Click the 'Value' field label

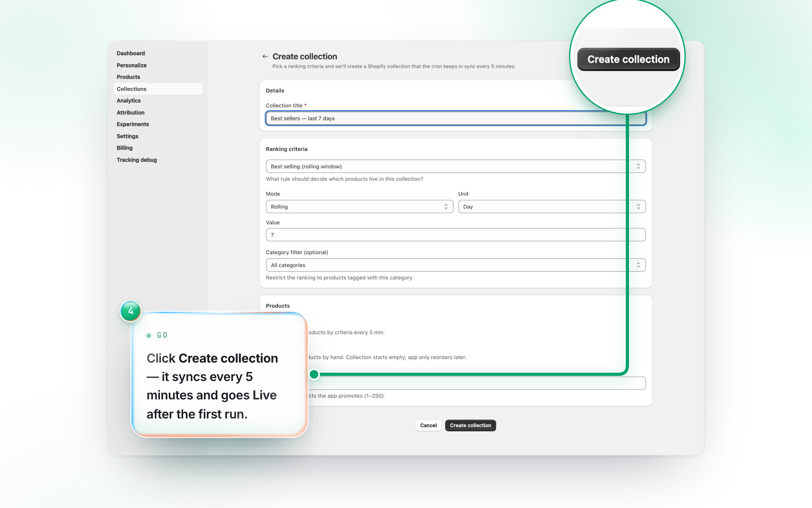[273, 223]
